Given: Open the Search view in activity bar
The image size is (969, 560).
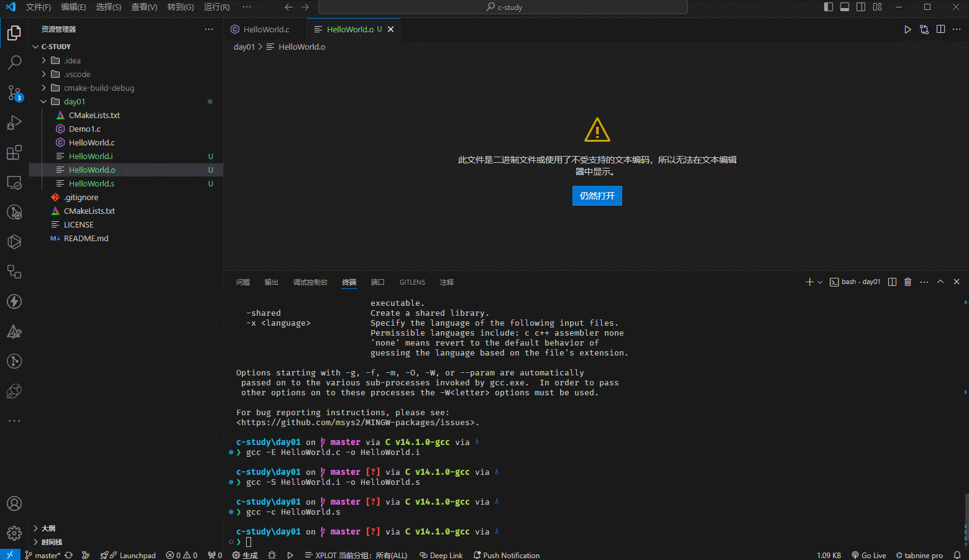Looking at the screenshot, I should click(x=14, y=62).
